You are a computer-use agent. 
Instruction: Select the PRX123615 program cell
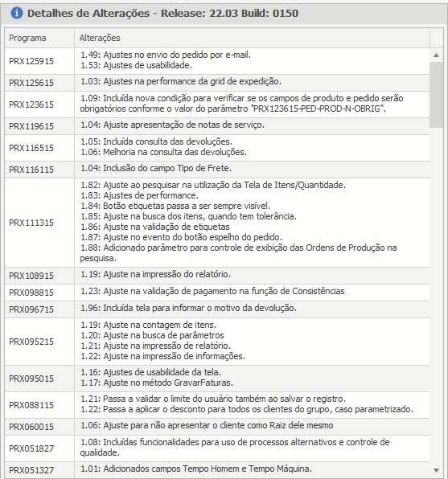pos(39,104)
